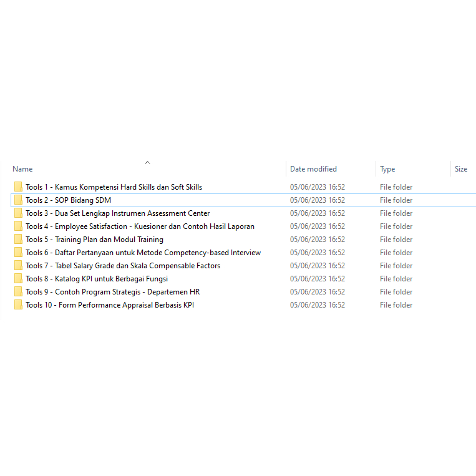Click the folder icon for Tools 1

click(x=18, y=187)
